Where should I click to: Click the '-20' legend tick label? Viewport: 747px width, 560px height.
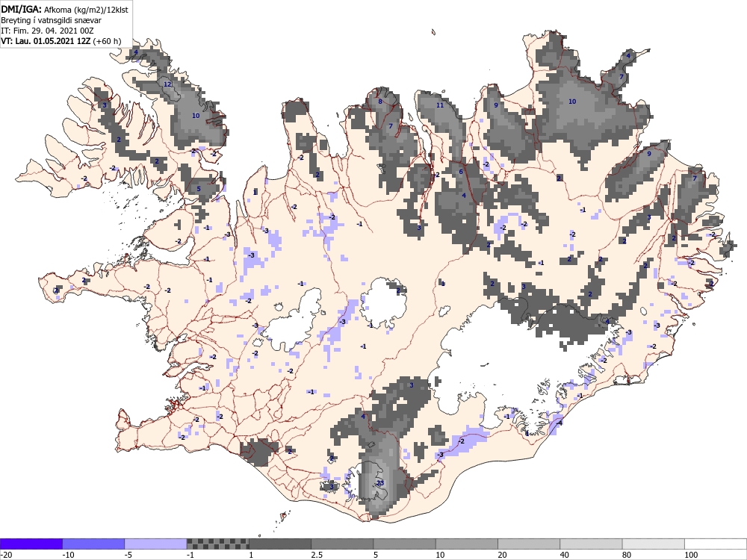[x=6, y=555]
